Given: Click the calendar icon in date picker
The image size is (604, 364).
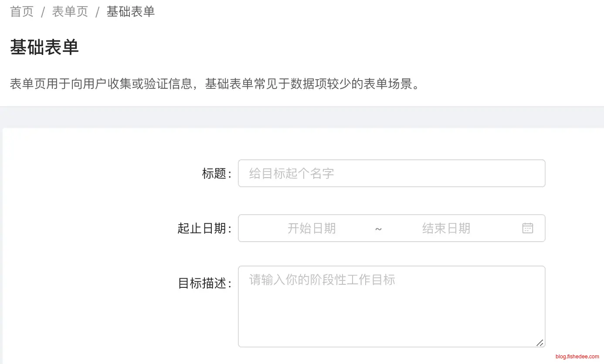Looking at the screenshot, I should [x=527, y=228].
